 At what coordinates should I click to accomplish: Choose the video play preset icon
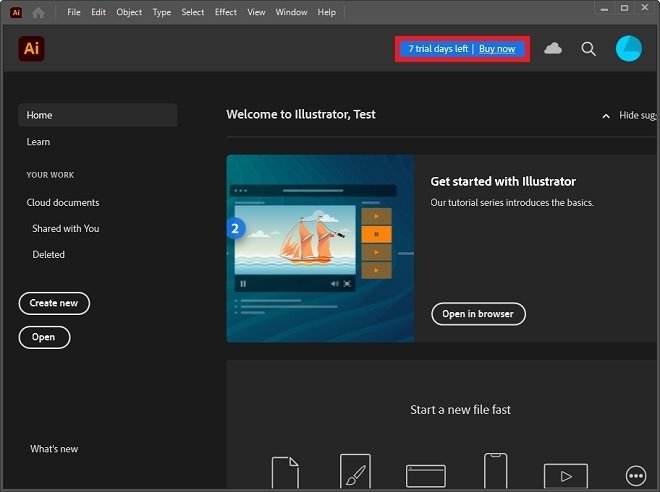point(566,476)
